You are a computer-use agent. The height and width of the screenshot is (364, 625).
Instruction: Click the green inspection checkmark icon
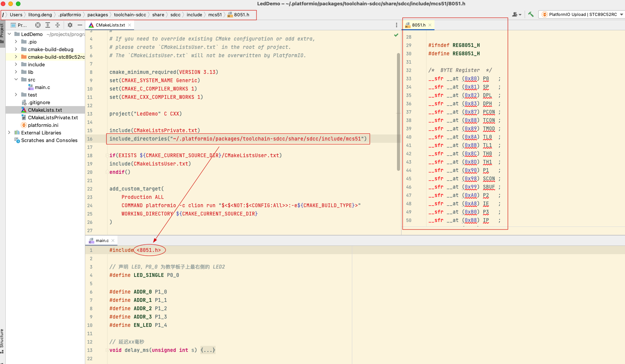[396, 35]
